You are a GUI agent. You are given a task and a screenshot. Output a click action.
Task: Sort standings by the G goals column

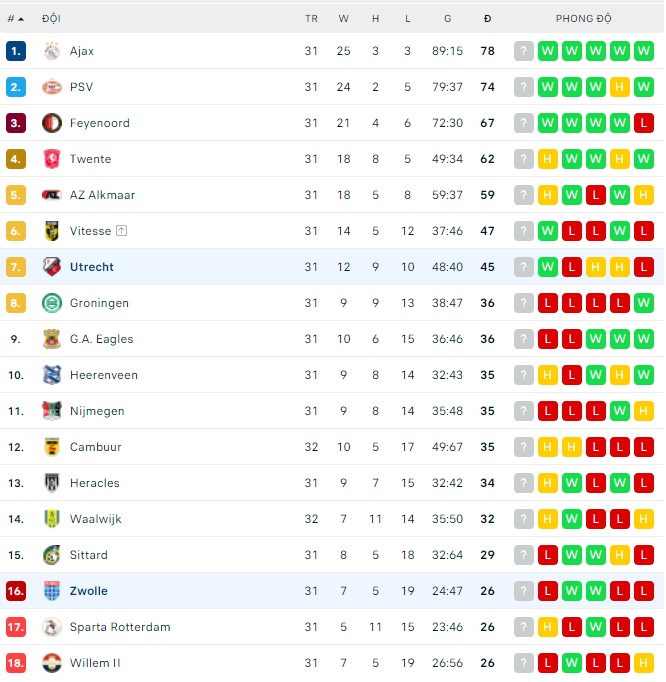pos(447,19)
